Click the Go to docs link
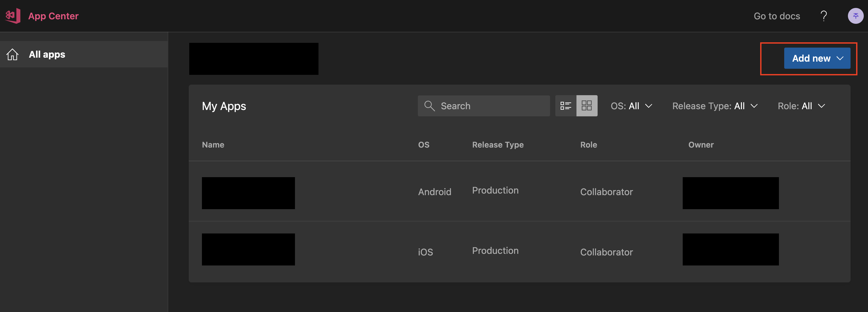 tap(776, 16)
